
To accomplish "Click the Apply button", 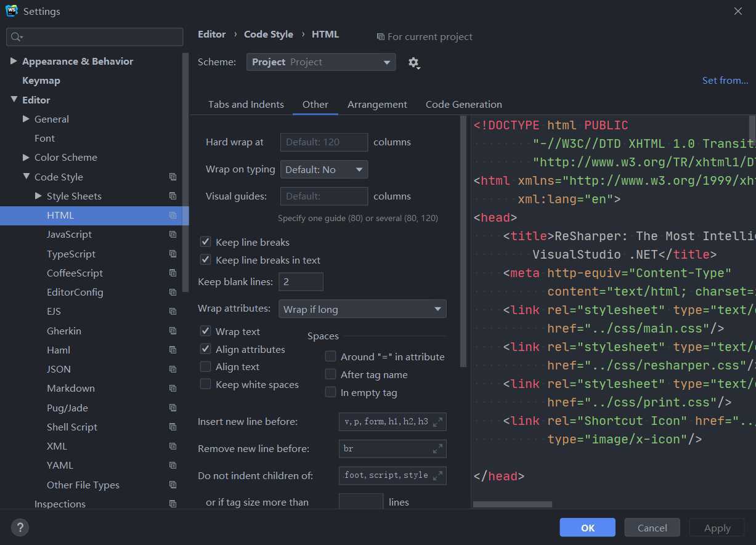I will coord(717,528).
